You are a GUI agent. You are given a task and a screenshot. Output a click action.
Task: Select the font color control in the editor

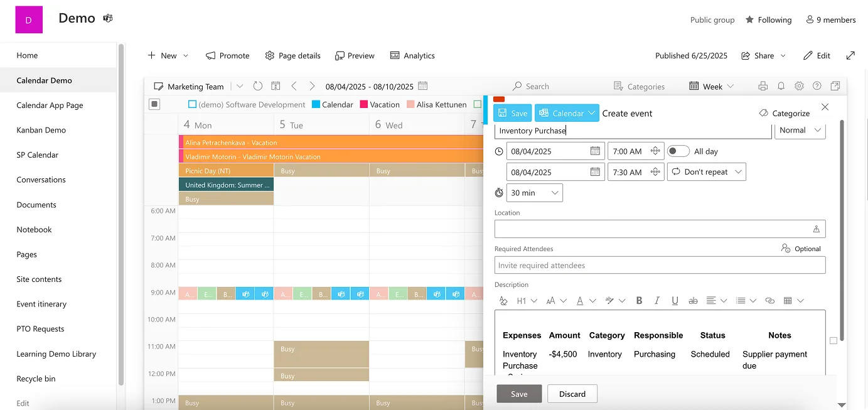(582, 301)
